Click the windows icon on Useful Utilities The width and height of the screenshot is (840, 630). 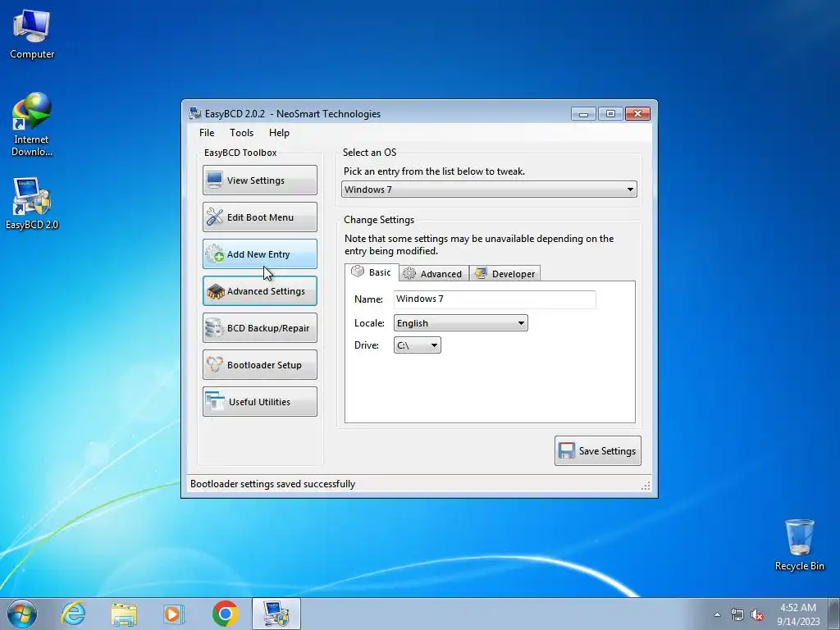[215, 401]
